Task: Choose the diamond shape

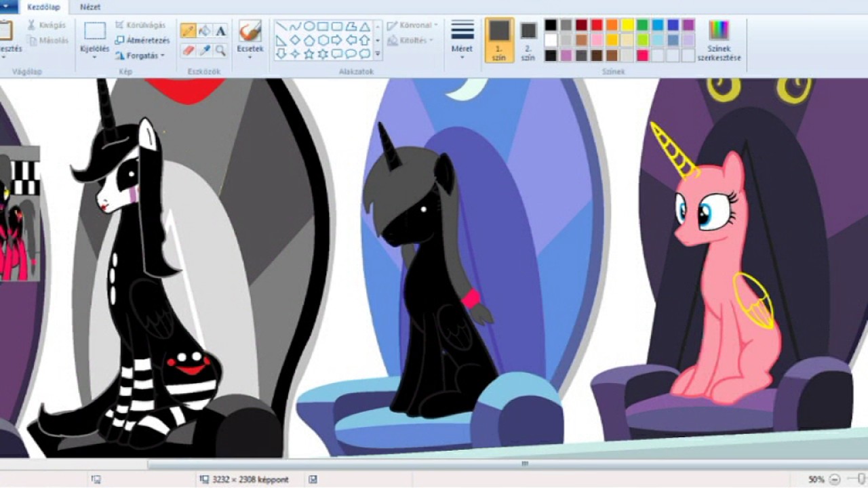Action: tap(295, 40)
